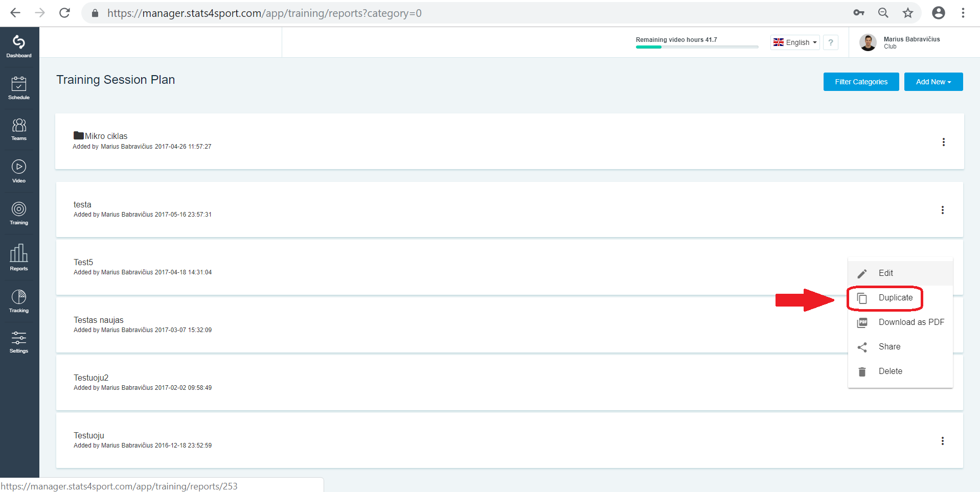Open three-dot menu for testa entry
980x492 pixels.
click(x=943, y=210)
